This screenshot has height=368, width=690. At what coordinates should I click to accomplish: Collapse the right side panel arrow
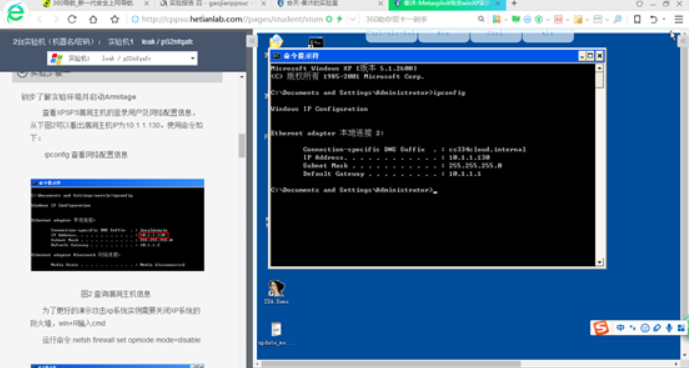(x=684, y=41)
